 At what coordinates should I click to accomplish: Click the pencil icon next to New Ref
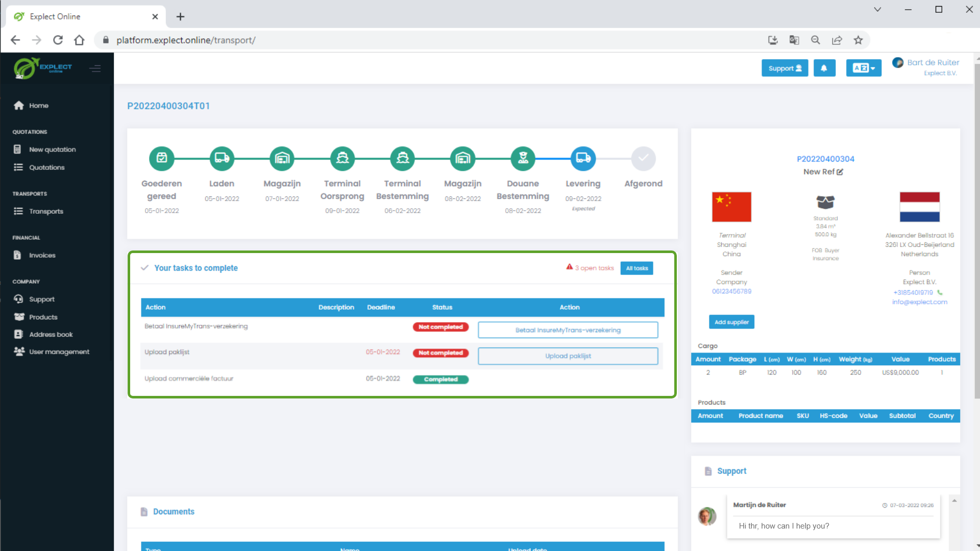840,172
